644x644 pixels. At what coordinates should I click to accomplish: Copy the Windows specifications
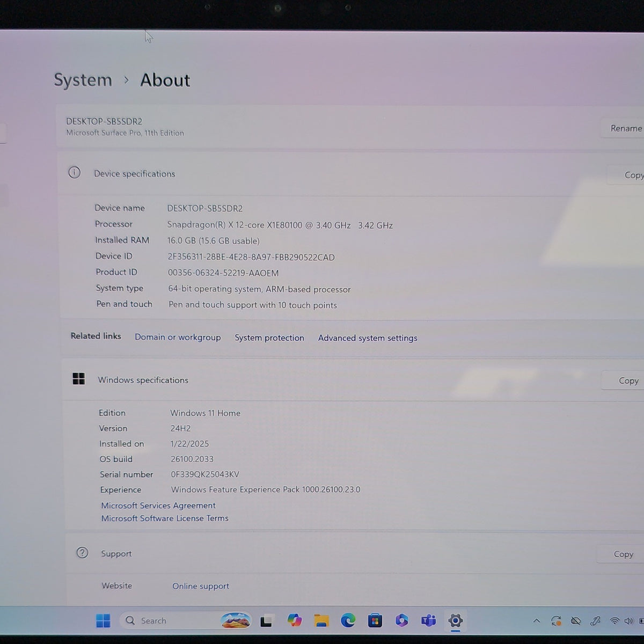tap(625, 380)
